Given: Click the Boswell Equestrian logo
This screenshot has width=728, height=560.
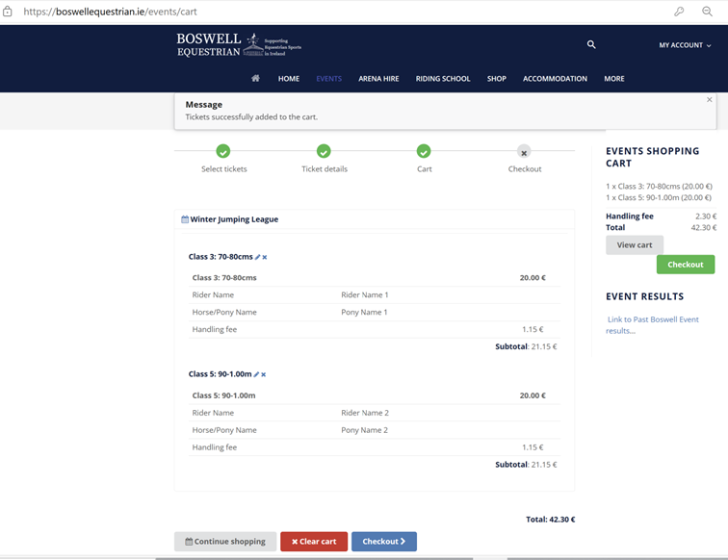Looking at the screenshot, I should tap(239, 45).
